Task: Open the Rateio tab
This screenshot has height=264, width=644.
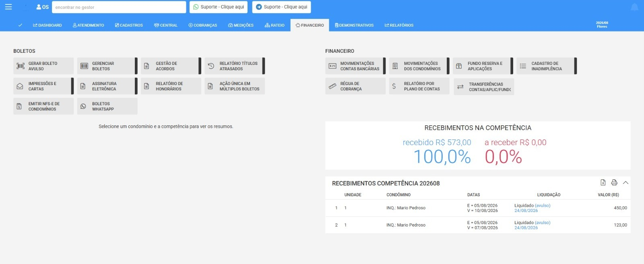Action: click(275, 25)
